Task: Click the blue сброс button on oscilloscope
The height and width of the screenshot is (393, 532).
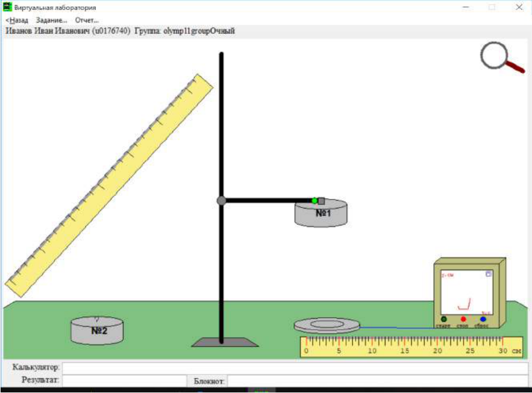Action: (483, 319)
